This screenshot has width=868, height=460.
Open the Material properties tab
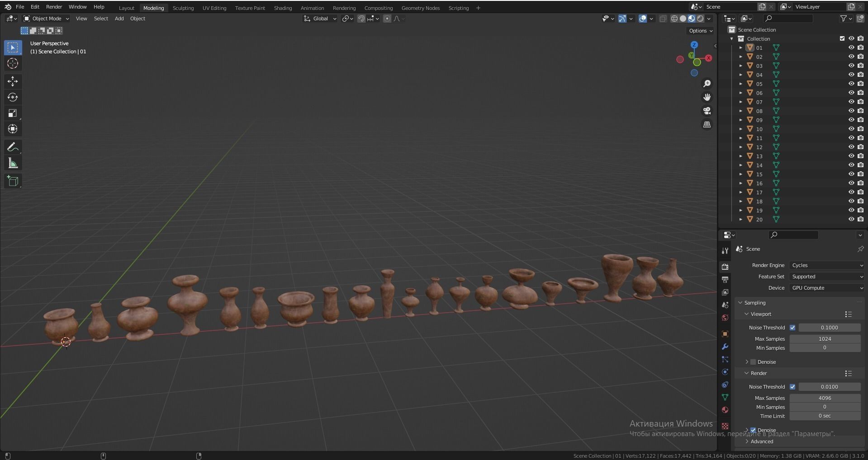pos(725,410)
